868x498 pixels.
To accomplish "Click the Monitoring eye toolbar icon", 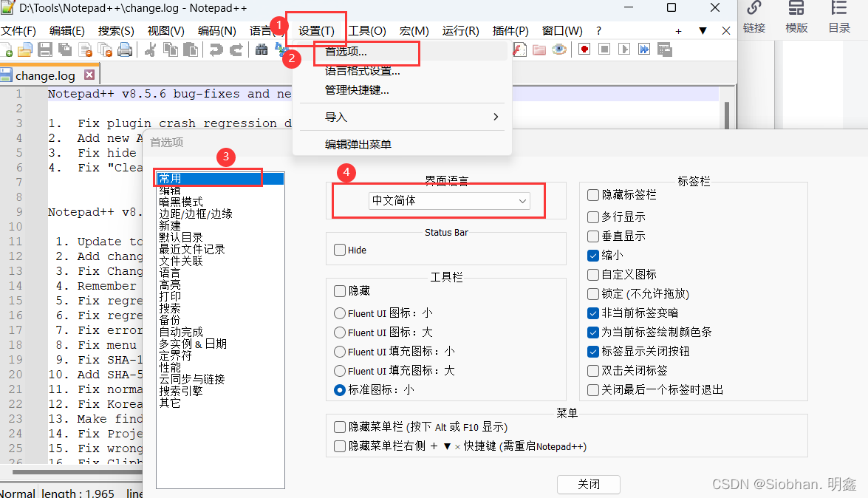I will click(x=559, y=50).
